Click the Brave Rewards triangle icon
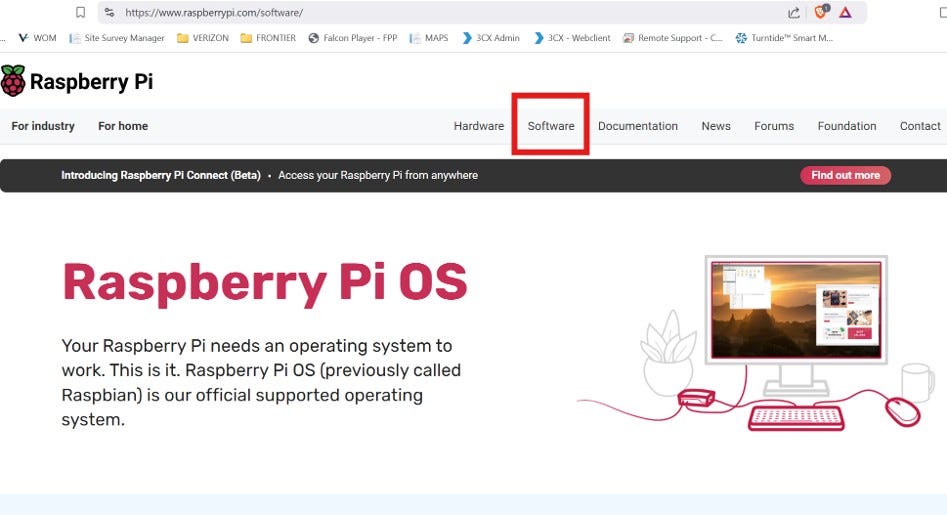Viewport: 947px width, 515px height. pos(846,12)
